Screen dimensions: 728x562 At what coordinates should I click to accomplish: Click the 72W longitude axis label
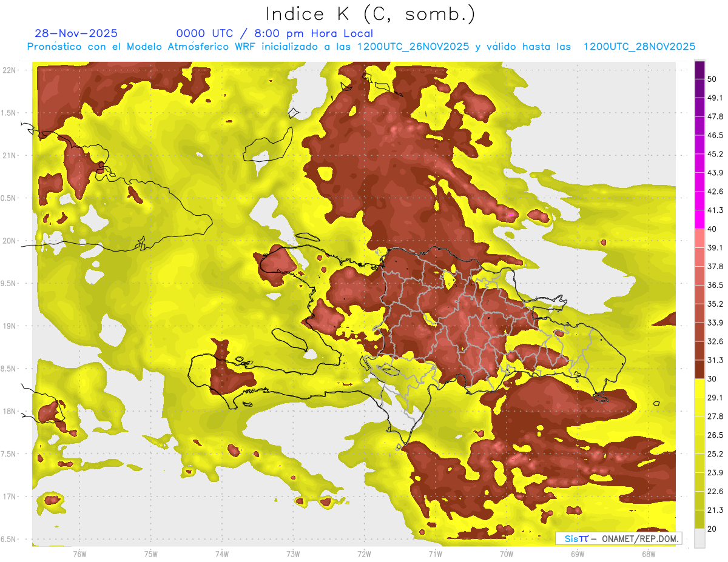tap(365, 554)
